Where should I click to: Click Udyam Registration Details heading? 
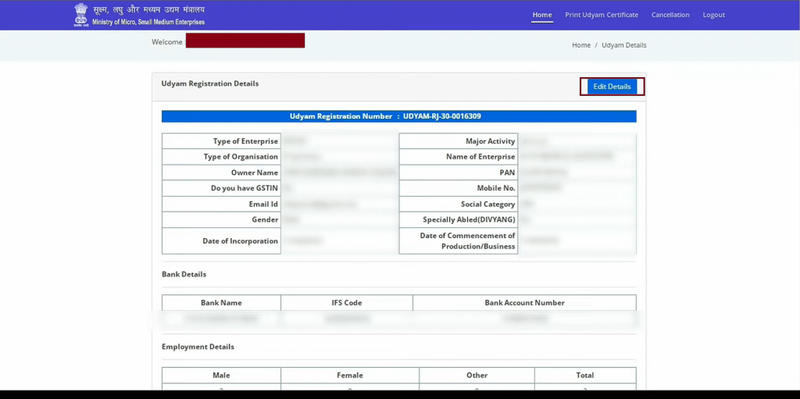(210, 83)
